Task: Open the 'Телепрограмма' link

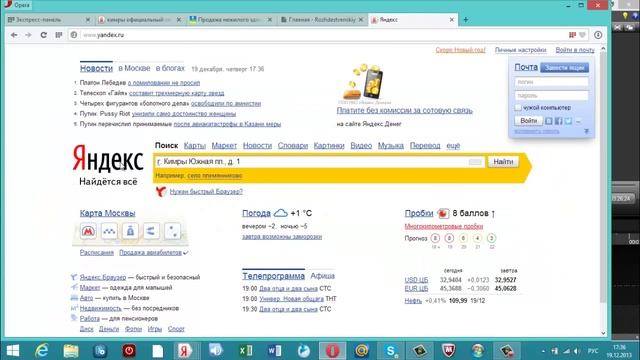Action: [273, 276]
